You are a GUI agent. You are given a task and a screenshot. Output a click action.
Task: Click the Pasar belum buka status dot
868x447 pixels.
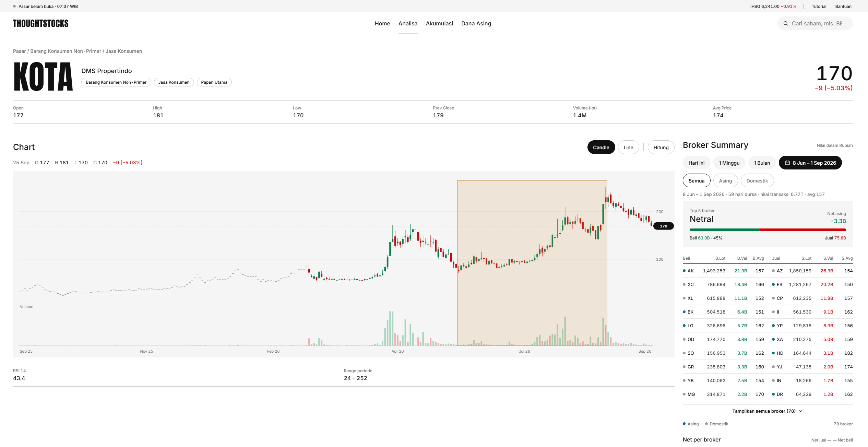pyautogui.click(x=14, y=7)
